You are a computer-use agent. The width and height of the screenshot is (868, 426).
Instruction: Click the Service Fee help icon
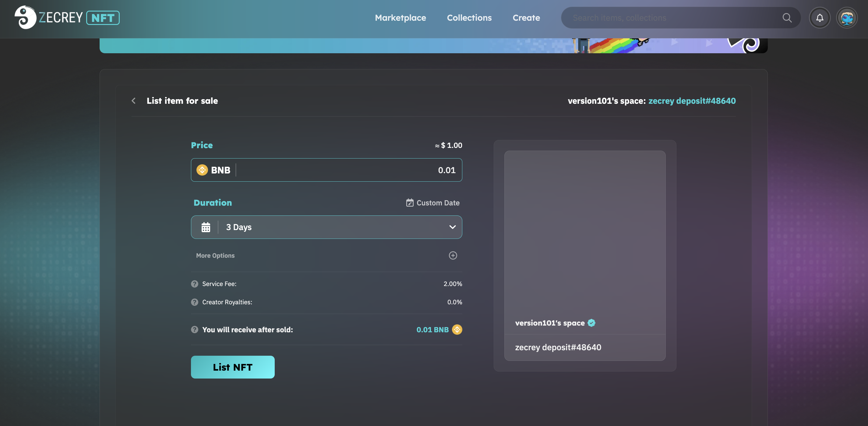[x=194, y=284]
